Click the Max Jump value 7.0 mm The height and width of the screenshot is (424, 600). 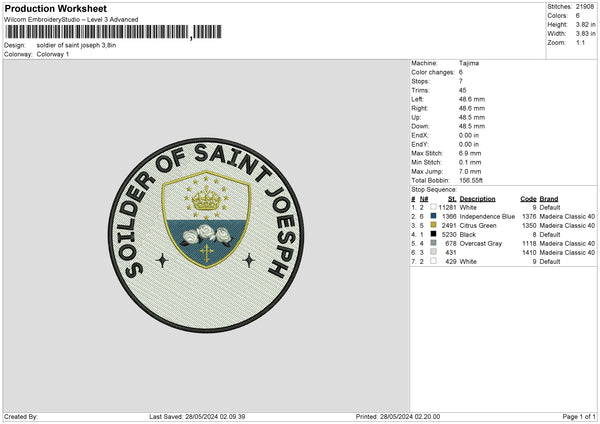[x=470, y=171]
